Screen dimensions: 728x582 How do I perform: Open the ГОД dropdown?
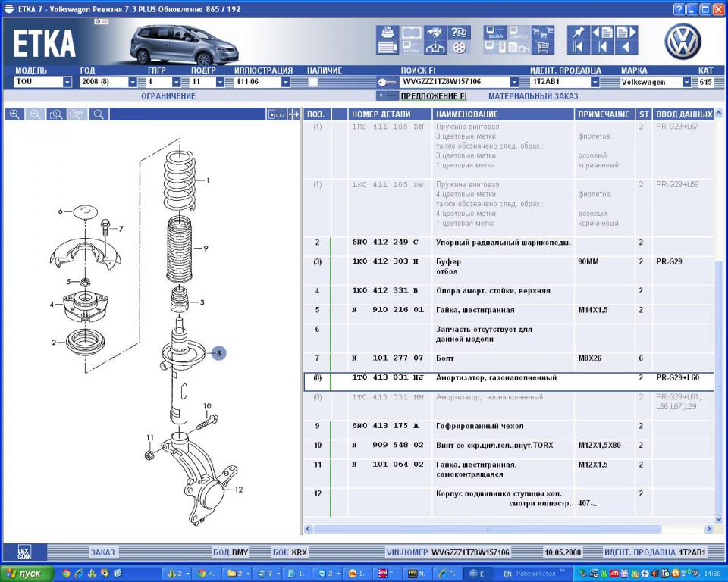click(x=132, y=82)
